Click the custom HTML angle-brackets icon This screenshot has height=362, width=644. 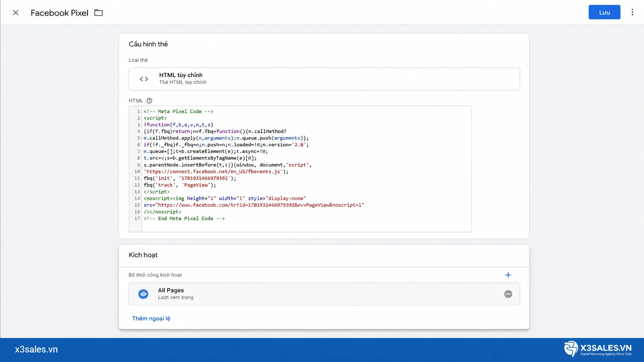coord(144,79)
